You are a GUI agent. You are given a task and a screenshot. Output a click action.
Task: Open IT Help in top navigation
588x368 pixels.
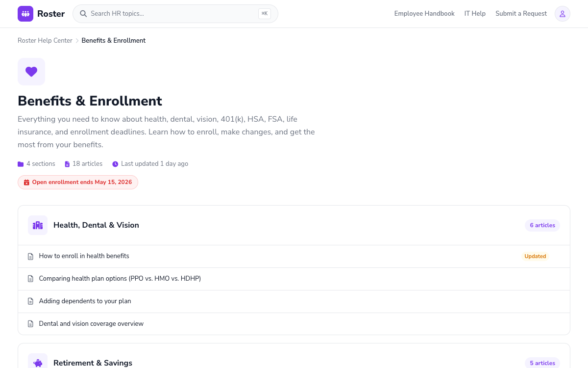(x=475, y=14)
